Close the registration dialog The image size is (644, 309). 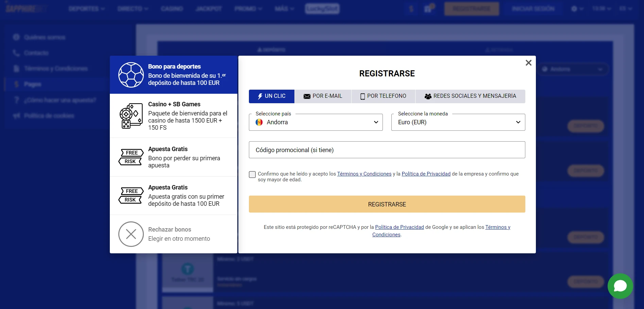(x=528, y=63)
